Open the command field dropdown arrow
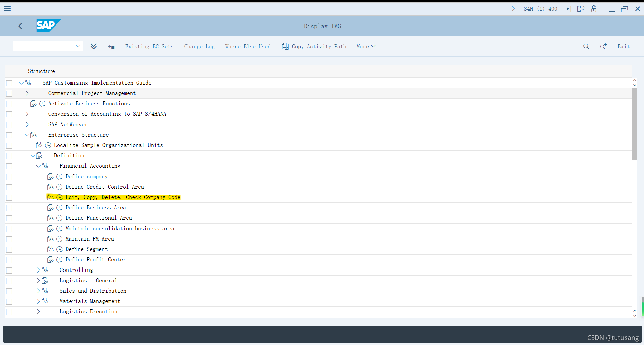The height and width of the screenshot is (345, 644). (78, 46)
